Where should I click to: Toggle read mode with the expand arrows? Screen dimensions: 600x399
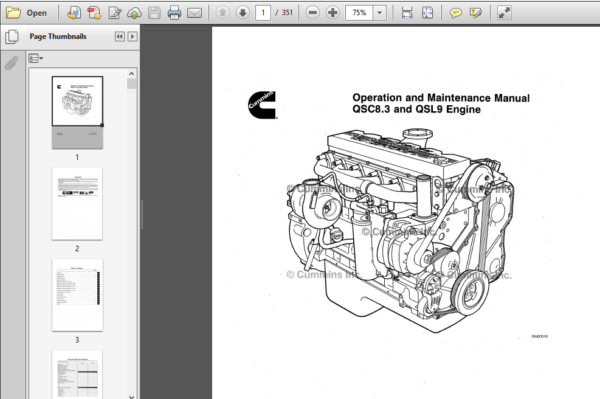tap(504, 13)
